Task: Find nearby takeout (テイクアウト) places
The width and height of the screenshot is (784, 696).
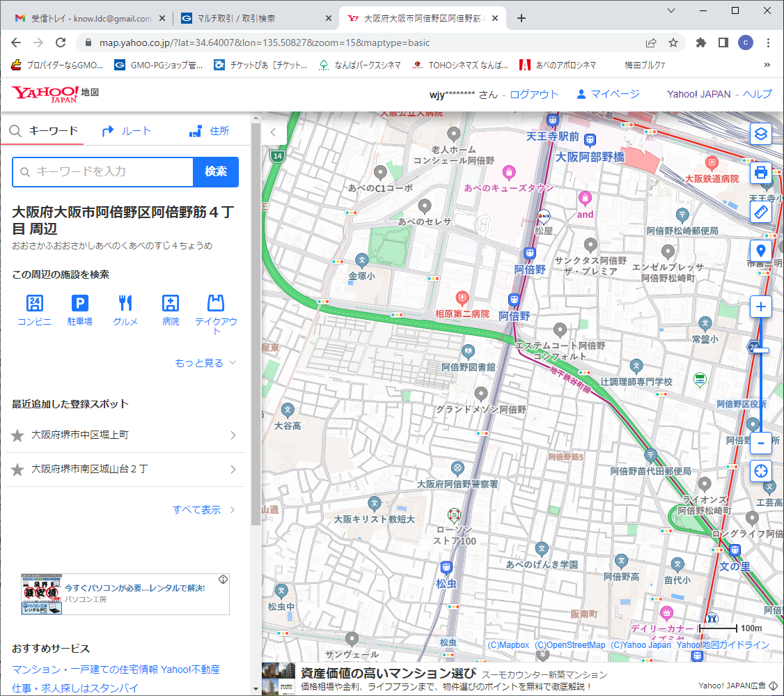Action: (x=216, y=314)
